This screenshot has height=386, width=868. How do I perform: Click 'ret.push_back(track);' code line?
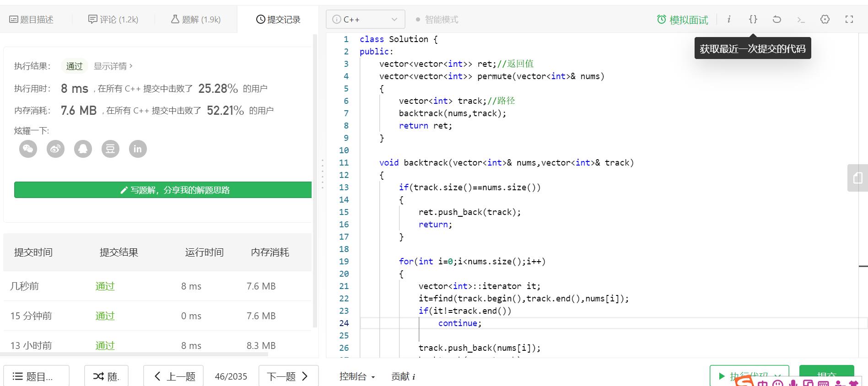469,212
